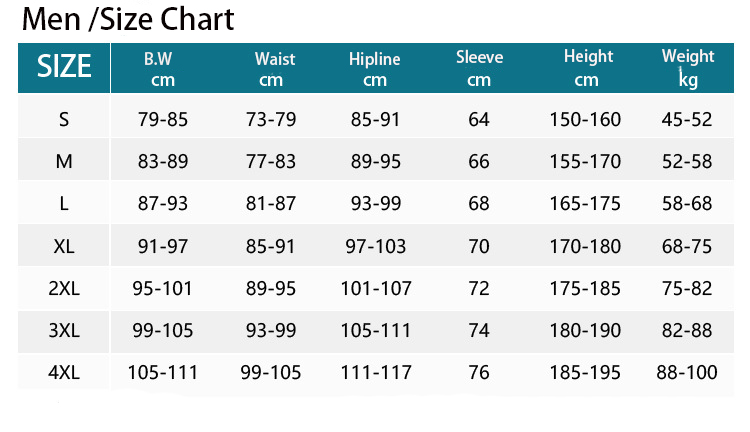The image size is (750, 432).
Task: Click the 4XL row label
Action: coord(64,372)
